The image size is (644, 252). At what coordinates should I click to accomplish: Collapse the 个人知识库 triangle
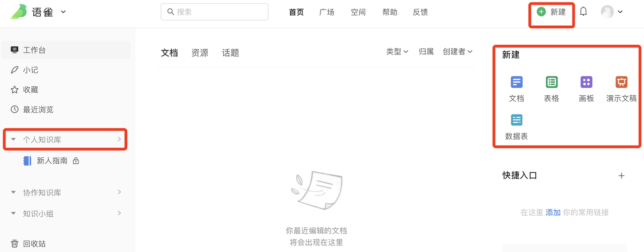click(14, 140)
